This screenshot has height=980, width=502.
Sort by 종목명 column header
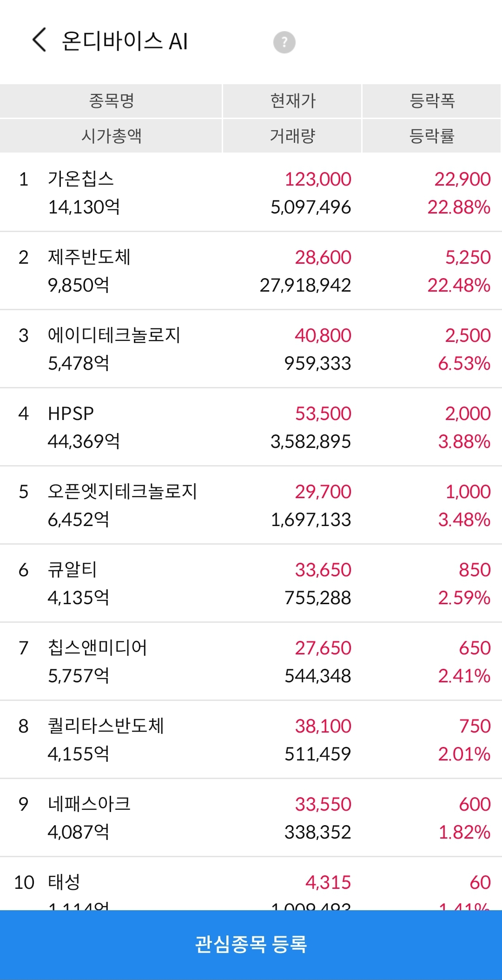point(111,101)
